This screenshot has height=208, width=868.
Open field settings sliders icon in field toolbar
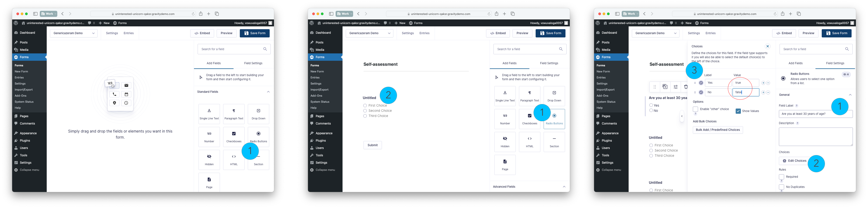pos(675,87)
